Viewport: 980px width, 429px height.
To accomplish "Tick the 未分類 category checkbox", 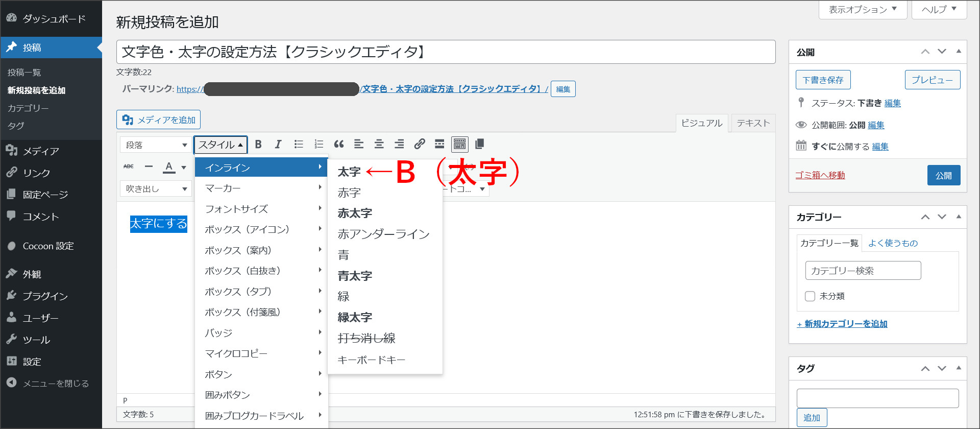I will pos(810,296).
